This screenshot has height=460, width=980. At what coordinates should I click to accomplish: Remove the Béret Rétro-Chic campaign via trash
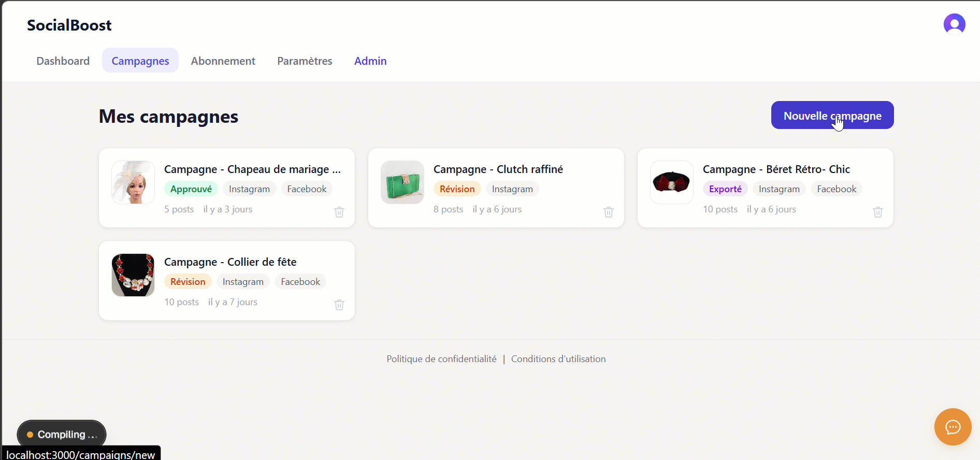tap(878, 212)
